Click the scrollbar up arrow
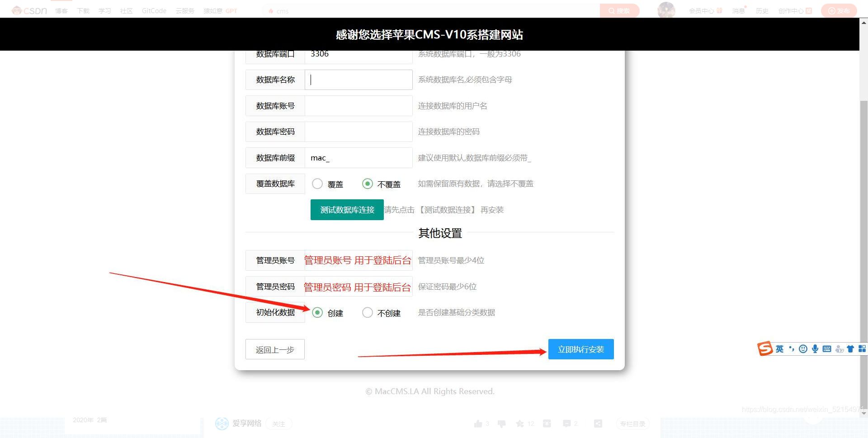The height and width of the screenshot is (438, 868). click(x=864, y=22)
